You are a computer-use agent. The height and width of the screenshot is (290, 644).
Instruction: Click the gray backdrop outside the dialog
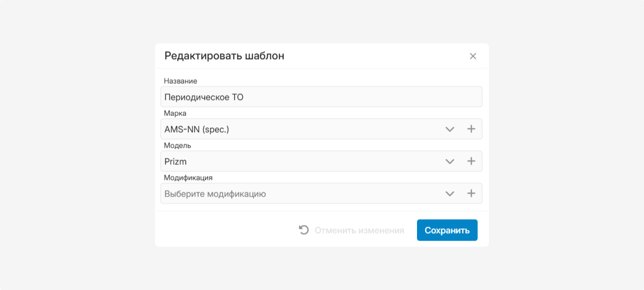coord(75,145)
